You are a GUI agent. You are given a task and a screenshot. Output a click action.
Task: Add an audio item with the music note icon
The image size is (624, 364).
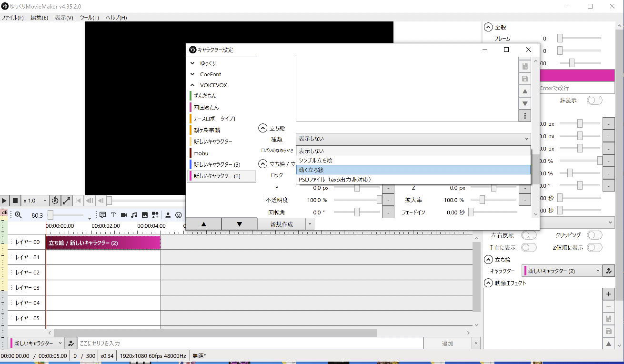point(134,215)
